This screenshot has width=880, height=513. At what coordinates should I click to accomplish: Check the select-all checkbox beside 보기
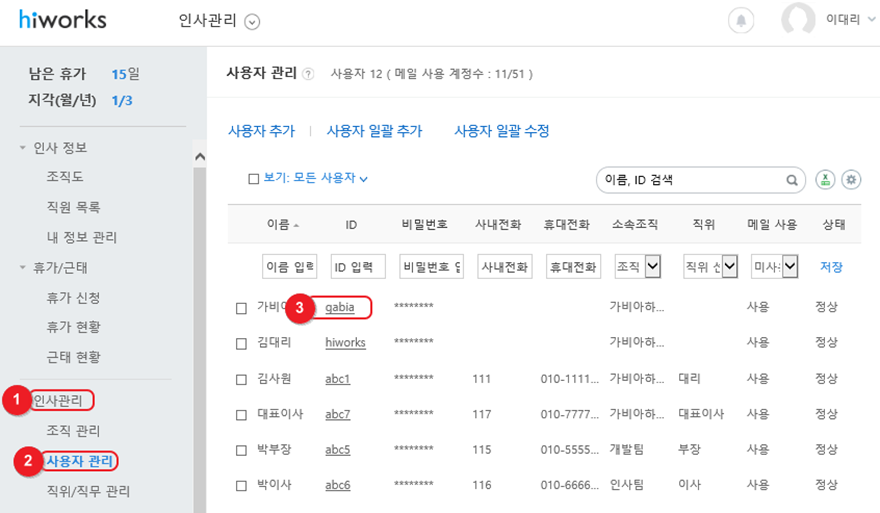pos(254,178)
